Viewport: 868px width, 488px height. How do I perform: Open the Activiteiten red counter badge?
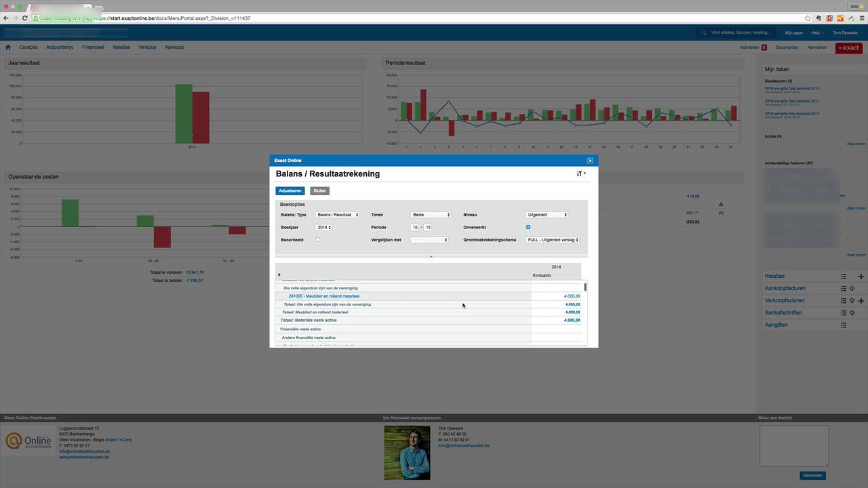click(x=764, y=47)
